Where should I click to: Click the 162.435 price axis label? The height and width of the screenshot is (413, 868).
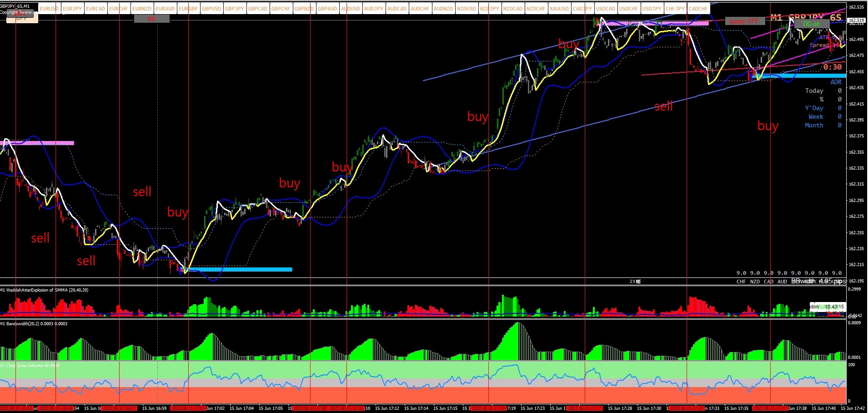(856, 87)
